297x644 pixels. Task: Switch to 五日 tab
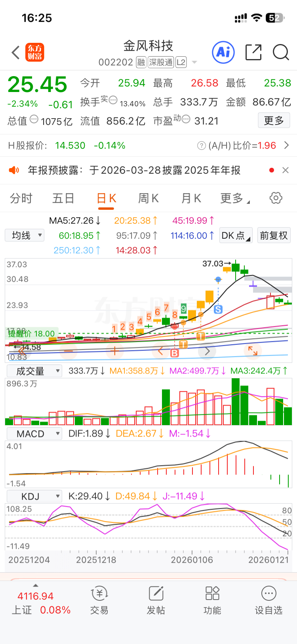click(63, 198)
